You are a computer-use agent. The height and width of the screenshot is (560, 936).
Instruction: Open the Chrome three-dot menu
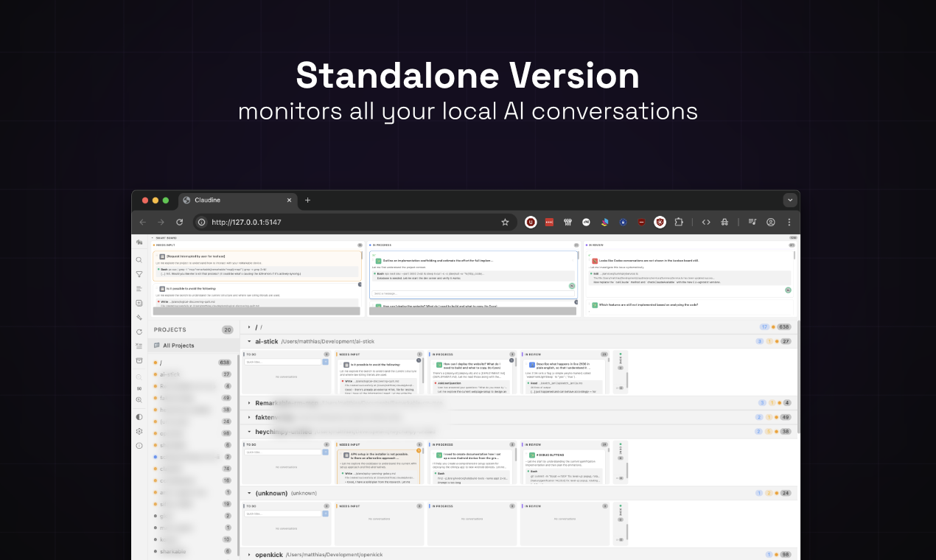pyautogui.click(x=789, y=222)
